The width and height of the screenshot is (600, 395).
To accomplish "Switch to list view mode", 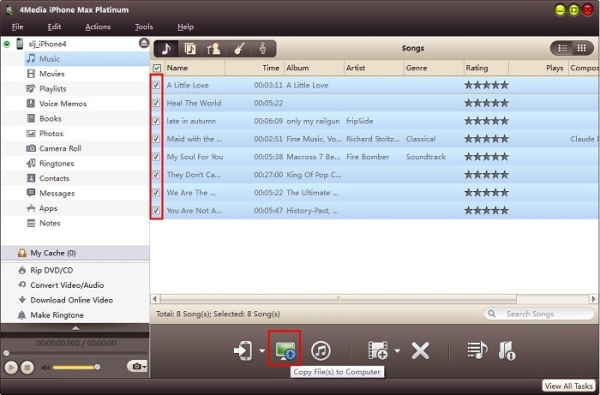I will point(562,48).
